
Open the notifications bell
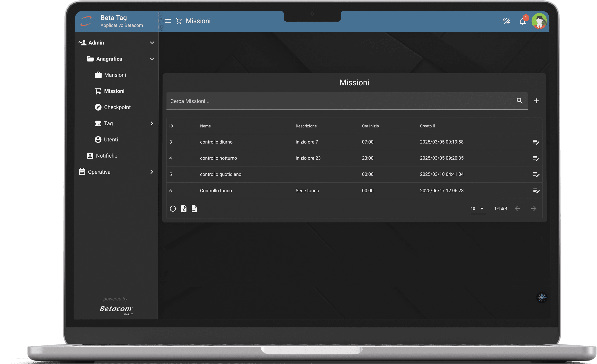coord(522,22)
